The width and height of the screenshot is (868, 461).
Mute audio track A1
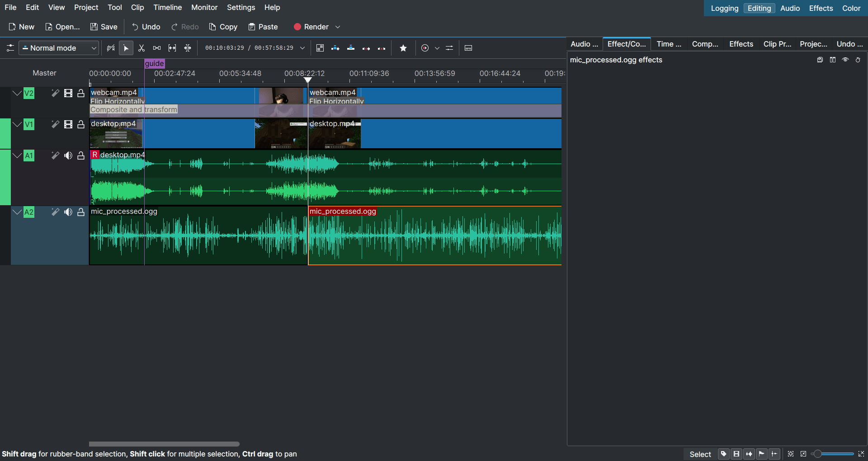tap(68, 155)
